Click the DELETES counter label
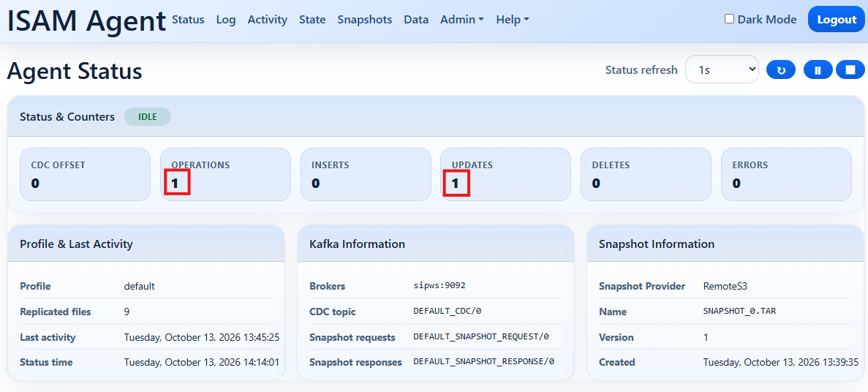The width and height of the screenshot is (868, 392). [x=611, y=165]
